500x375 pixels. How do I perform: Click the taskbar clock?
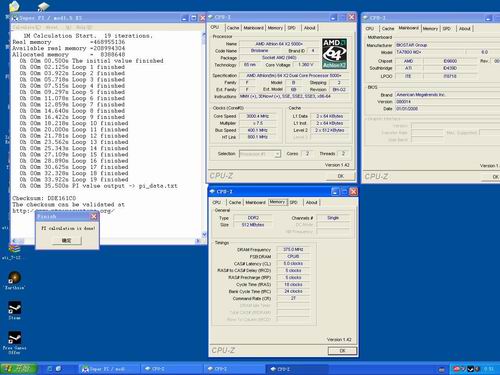coord(489,369)
